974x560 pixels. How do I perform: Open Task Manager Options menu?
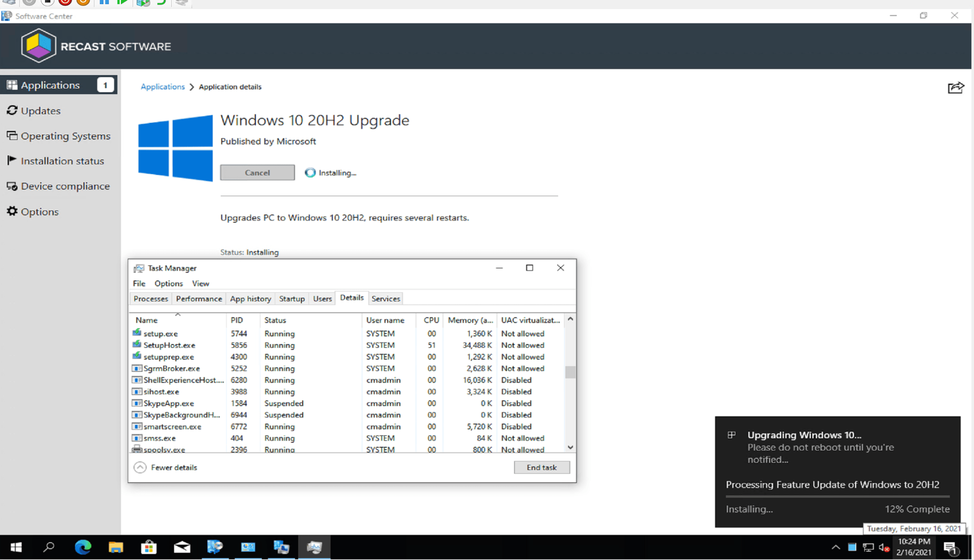(x=168, y=283)
